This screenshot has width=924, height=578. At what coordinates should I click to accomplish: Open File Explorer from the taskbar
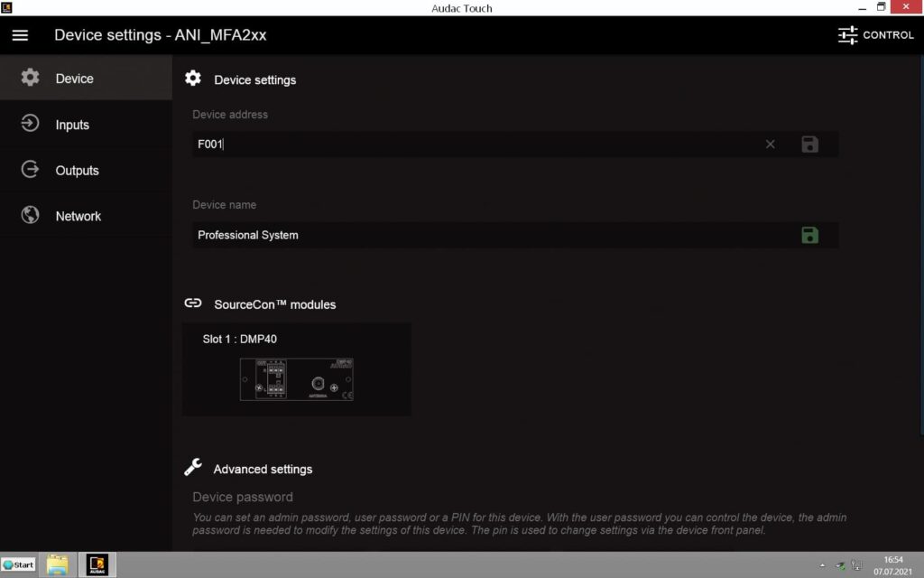point(58,565)
